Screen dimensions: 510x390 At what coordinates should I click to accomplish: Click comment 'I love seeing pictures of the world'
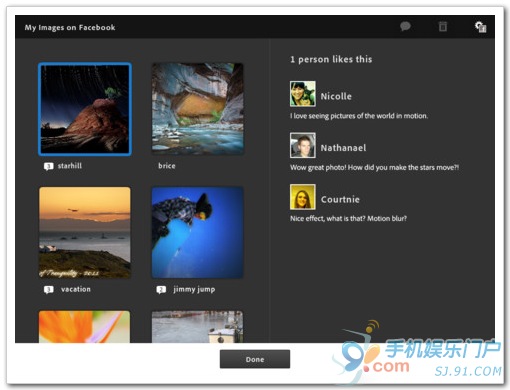[359, 116]
